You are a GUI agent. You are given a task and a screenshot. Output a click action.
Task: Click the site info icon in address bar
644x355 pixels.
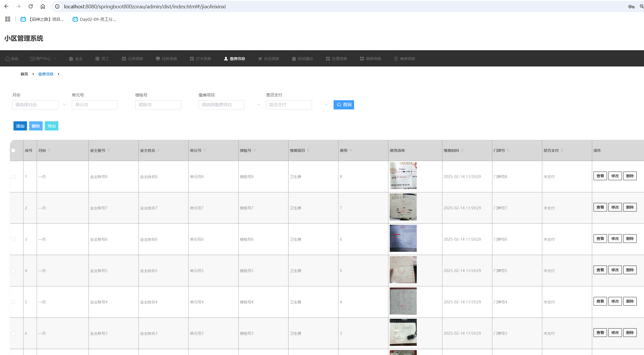[x=57, y=6]
